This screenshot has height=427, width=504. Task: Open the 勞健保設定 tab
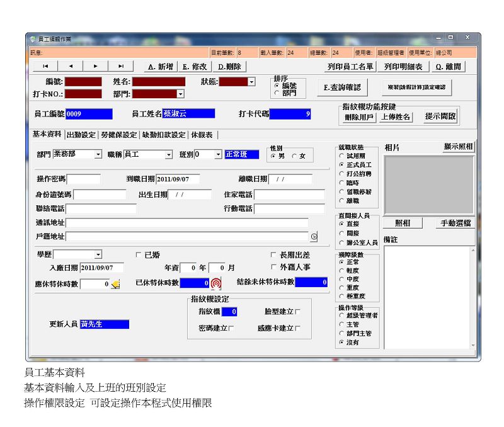(119, 135)
